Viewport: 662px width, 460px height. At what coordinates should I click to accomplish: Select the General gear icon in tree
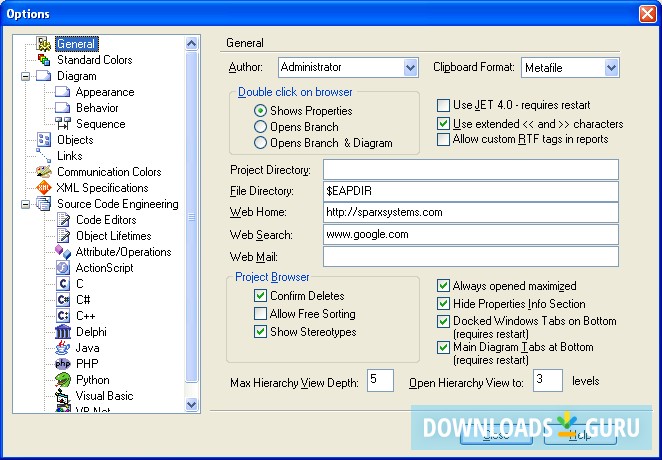[x=43, y=44]
